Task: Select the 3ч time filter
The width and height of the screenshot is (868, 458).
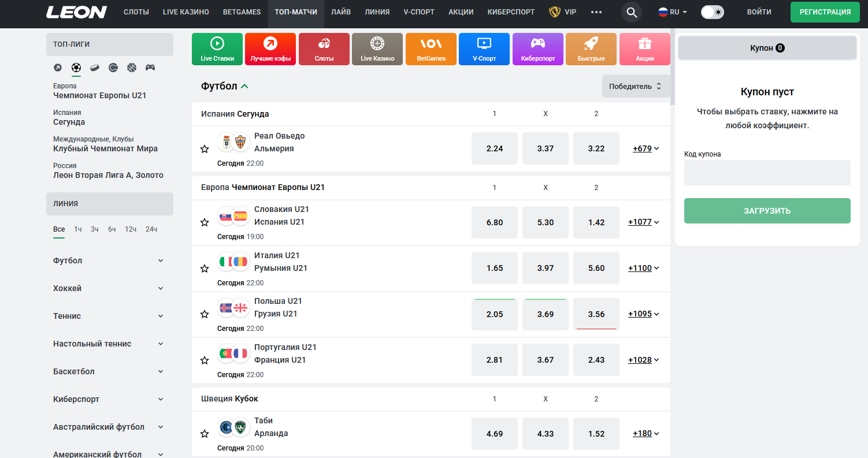Action: tap(95, 229)
